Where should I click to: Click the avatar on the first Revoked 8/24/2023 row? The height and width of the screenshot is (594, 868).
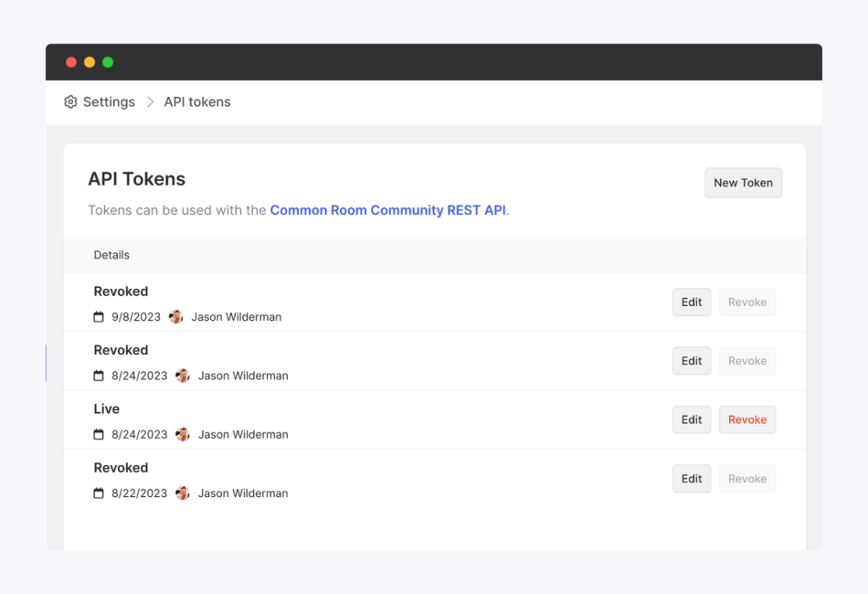click(182, 376)
